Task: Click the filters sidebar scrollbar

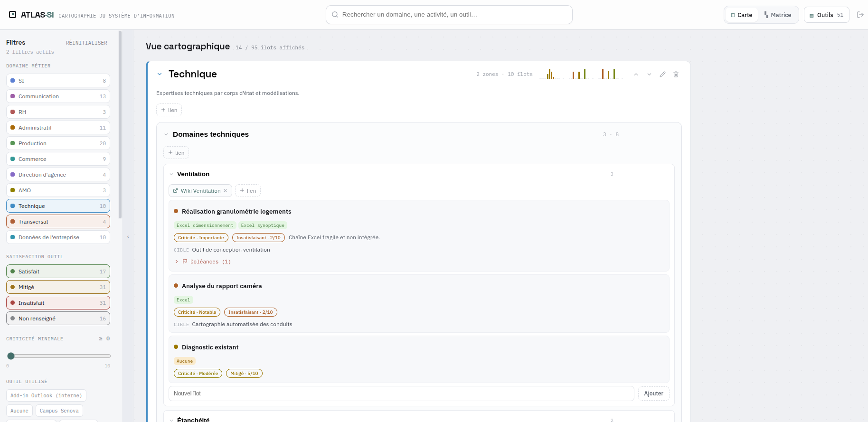Action: tap(120, 124)
